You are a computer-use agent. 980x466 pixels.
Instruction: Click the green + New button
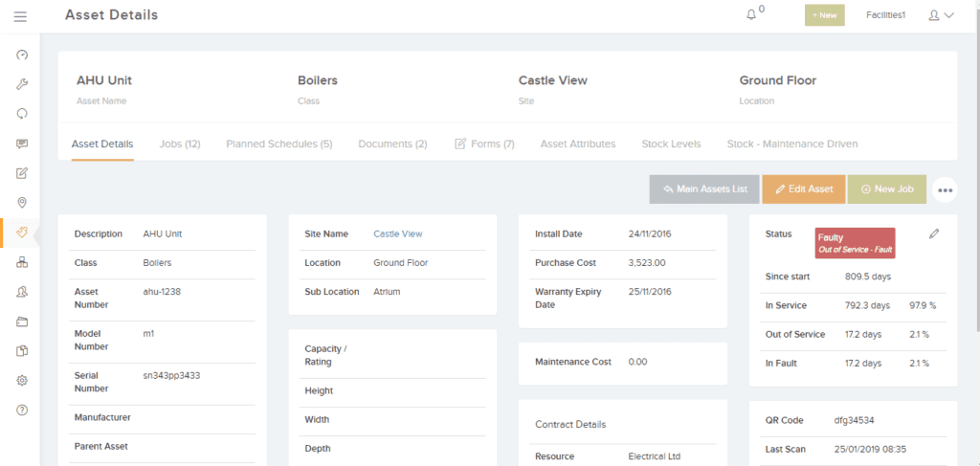824,15
